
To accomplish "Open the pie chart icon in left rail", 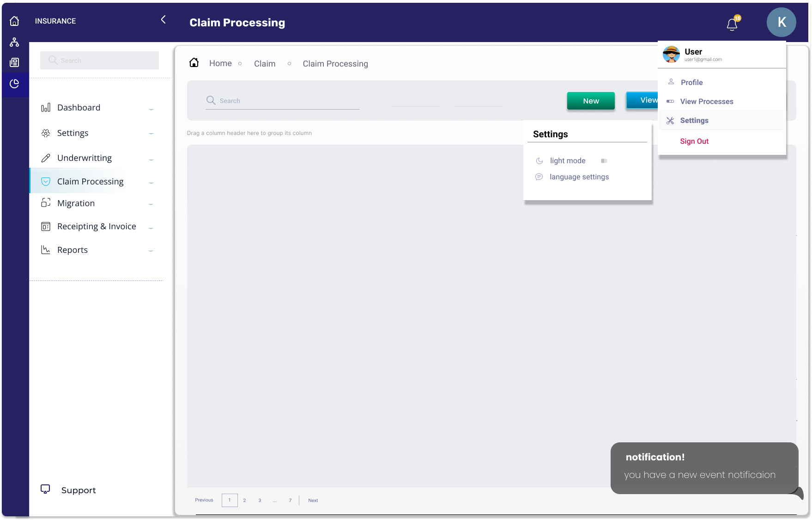I will pyautogui.click(x=14, y=84).
